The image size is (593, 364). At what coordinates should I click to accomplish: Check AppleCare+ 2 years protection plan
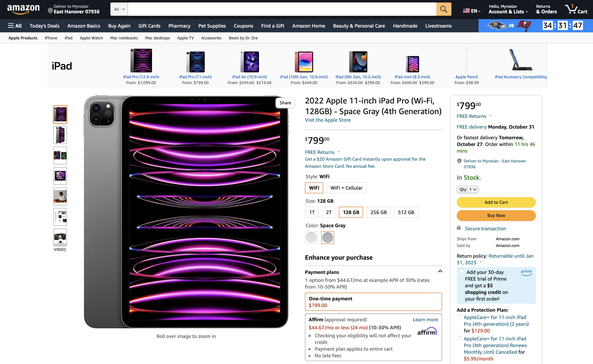click(x=460, y=317)
